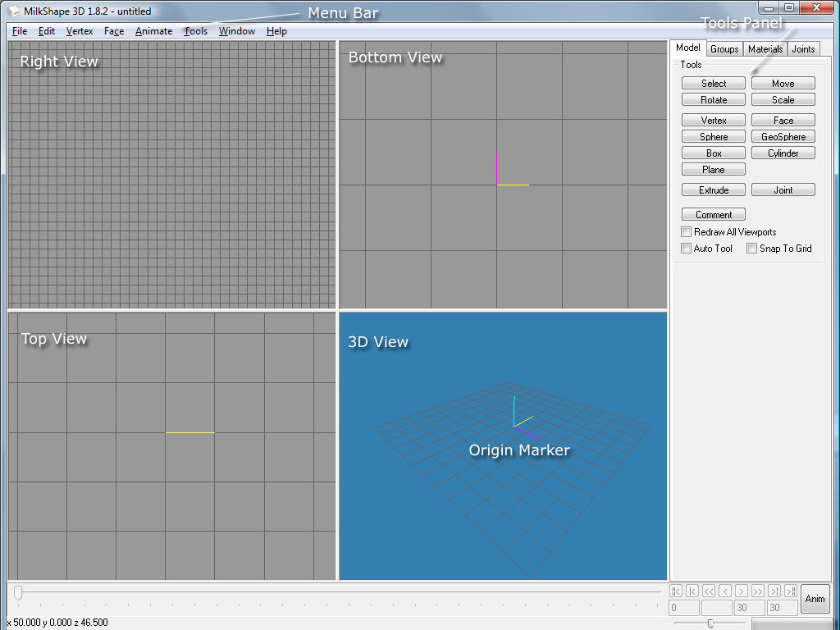The width and height of the screenshot is (840, 630).
Task: Click the x y z coordinates status text
Action: [57, 623]
